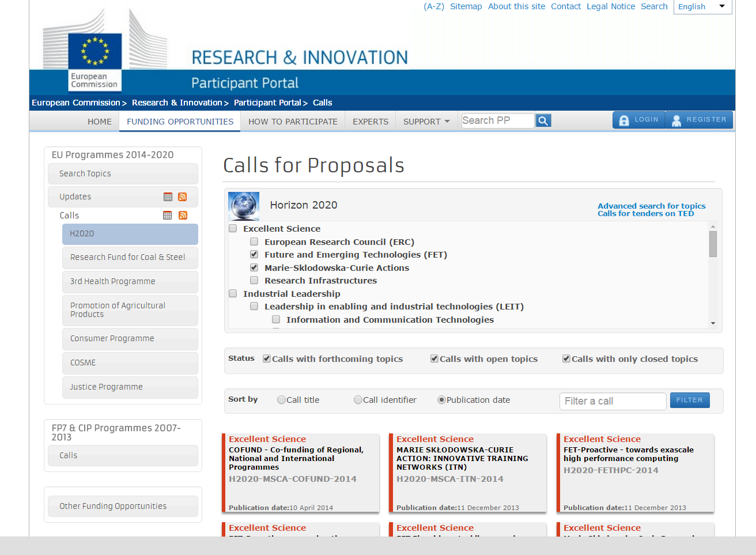
Task: Click the Filter button
Action: (x=690, y=400)
